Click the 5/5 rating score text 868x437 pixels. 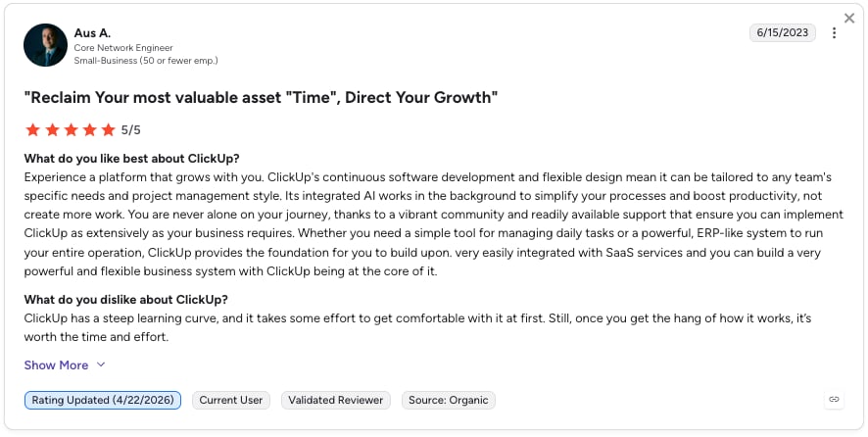coord(131,130)
